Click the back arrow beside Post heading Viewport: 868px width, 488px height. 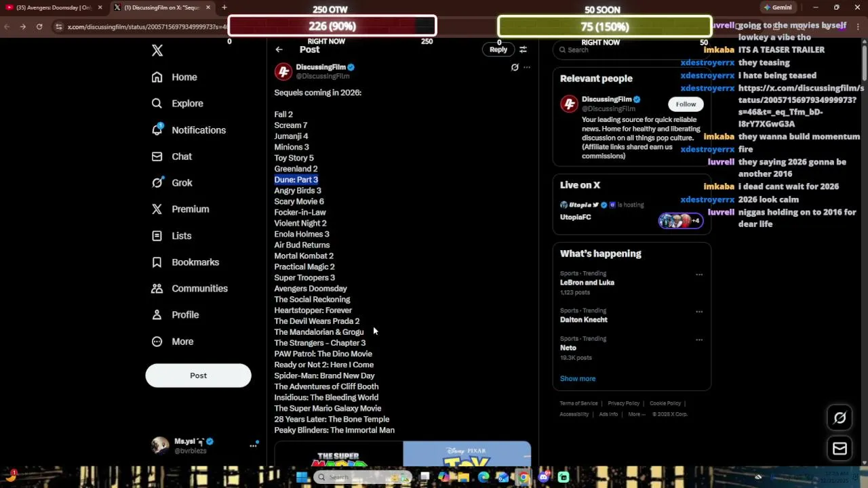click(x=279, y=49)
